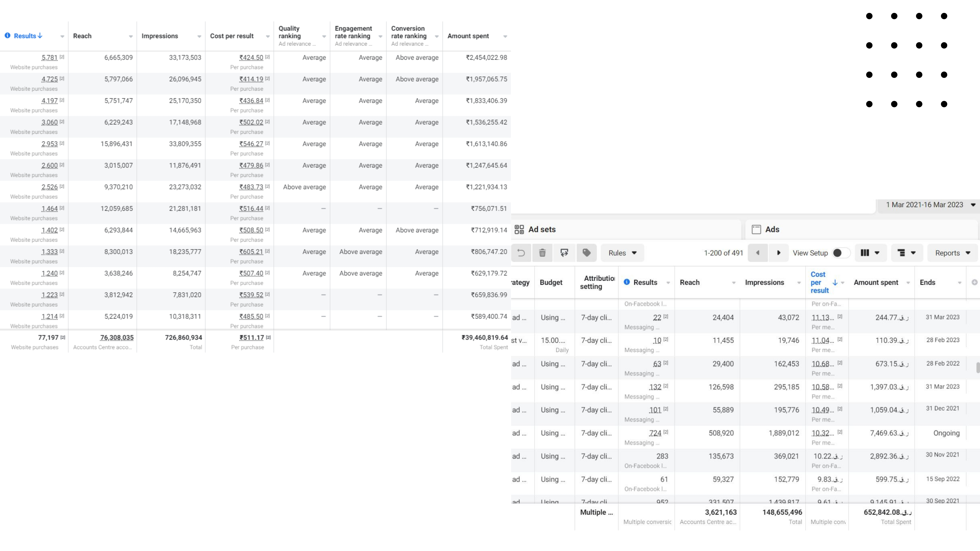Switch to the Ad sets tab

626,229
